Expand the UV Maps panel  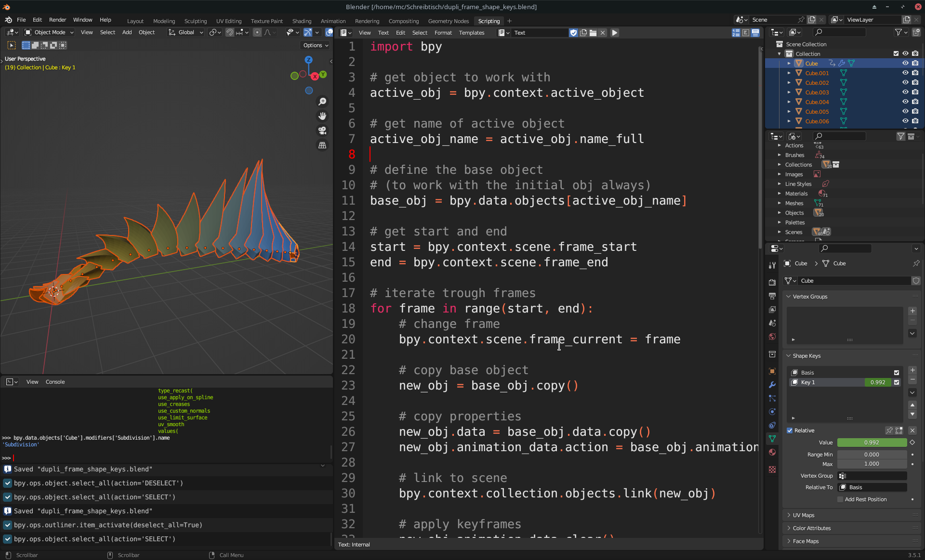tap(804, 515)
